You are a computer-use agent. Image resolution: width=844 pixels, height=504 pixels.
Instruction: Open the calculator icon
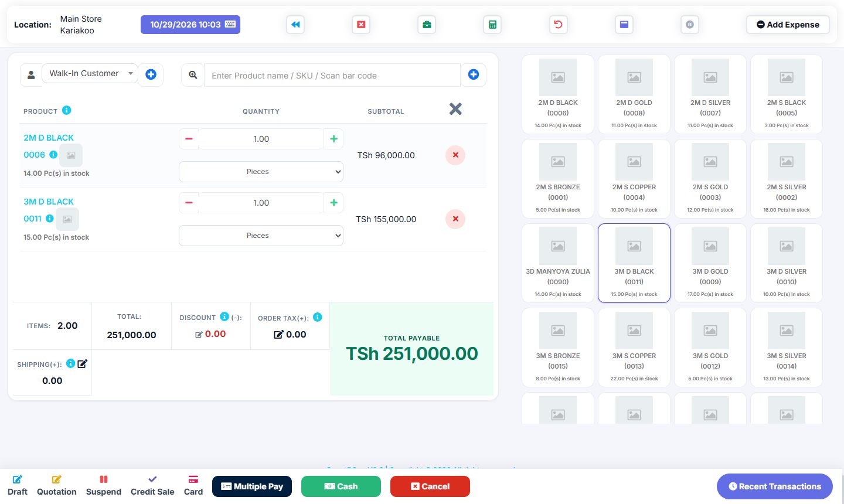pyautogui.click(x=492, y=25)
